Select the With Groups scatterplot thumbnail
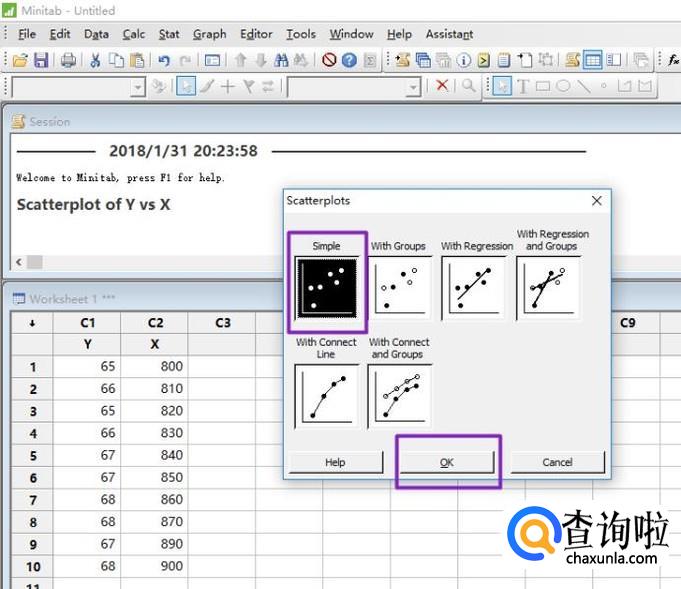 point(400,288)
